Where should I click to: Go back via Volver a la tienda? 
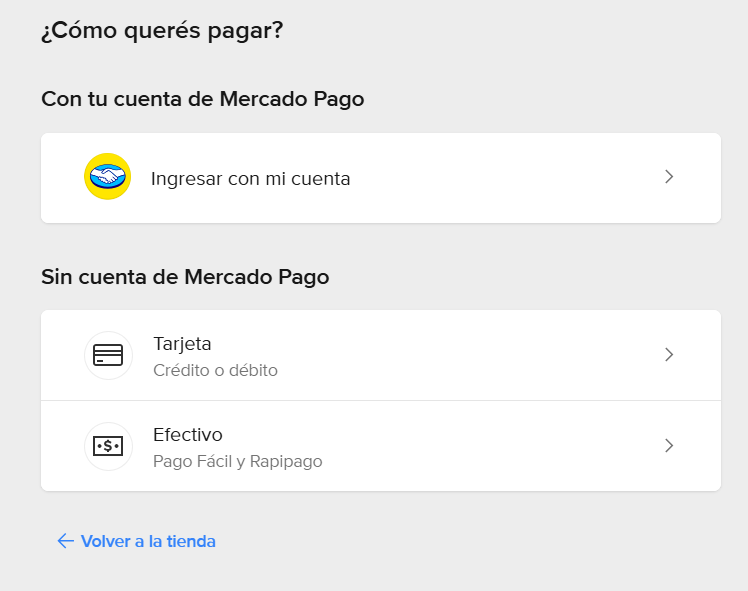point(148,541)
